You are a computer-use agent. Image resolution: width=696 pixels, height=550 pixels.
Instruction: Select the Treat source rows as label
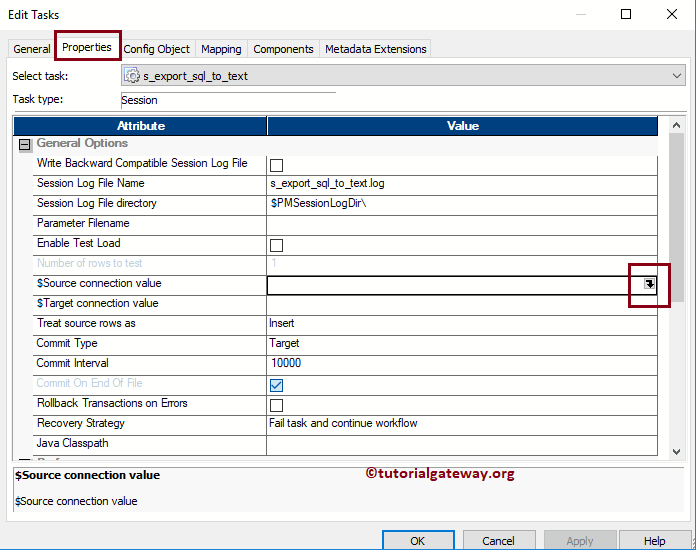(x=86, y=323)
